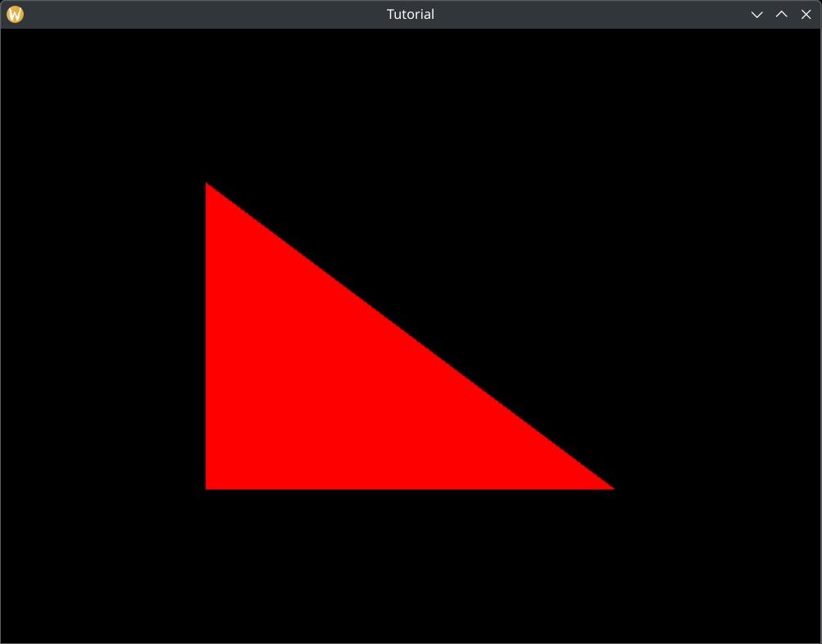Click the "Tutorial" title text
The width and height of the screenshot is (822, 644).
pos(411,15)
